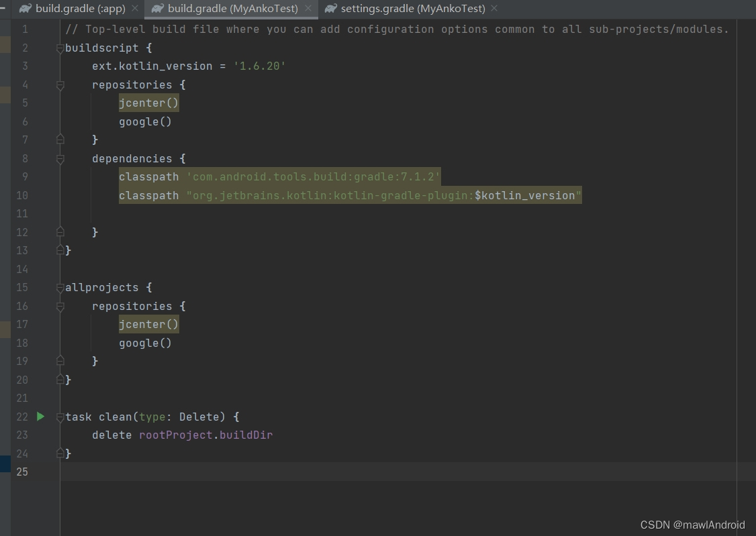Click line number 22 in the gutter
The height and width of the screenshot is (536, 756).
click(22, 417)
